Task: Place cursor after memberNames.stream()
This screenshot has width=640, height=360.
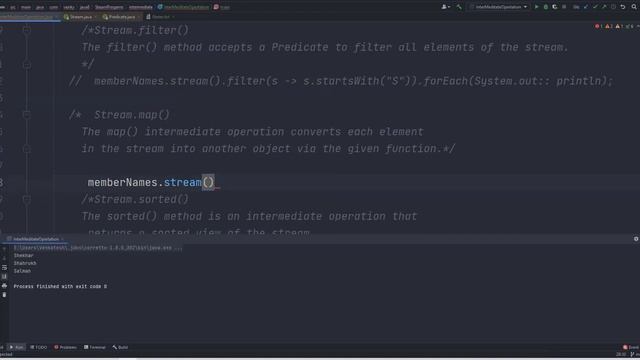Action: [215, 182]
